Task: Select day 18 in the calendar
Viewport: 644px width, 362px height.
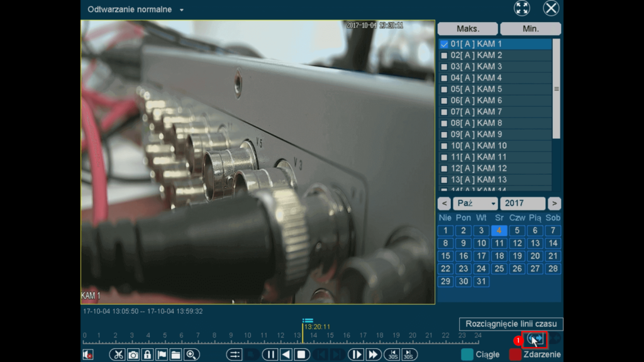Action: [499, 256]
